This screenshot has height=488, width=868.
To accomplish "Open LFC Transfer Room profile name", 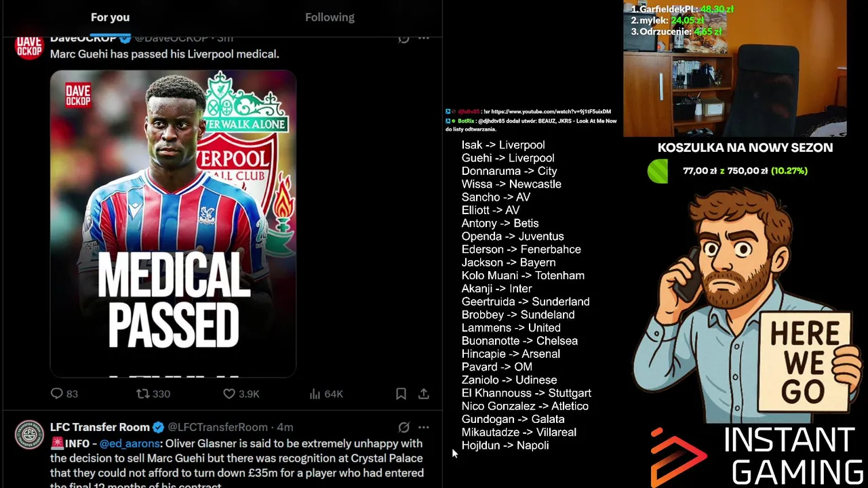I will tap(100, 427).
